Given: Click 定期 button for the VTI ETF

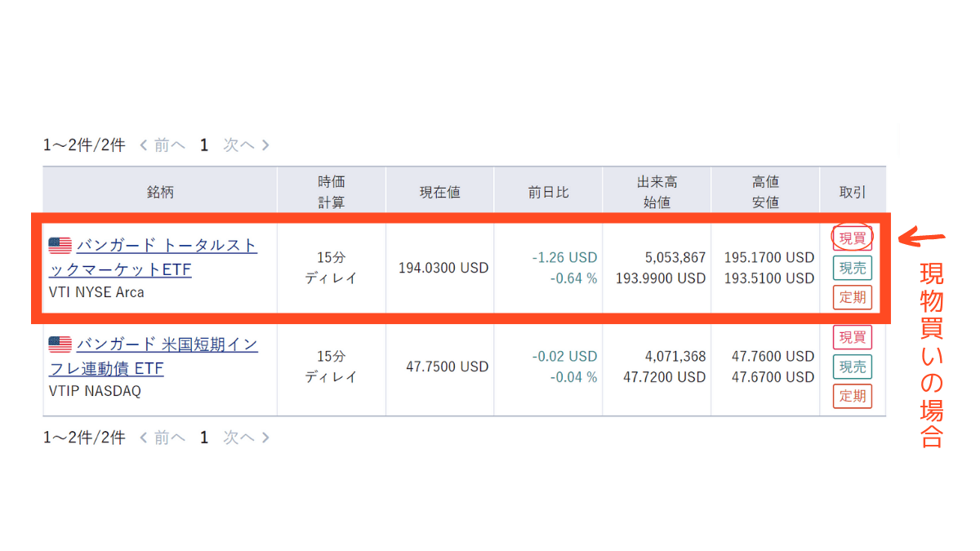Looking at the screenshot, I should 852,297.
